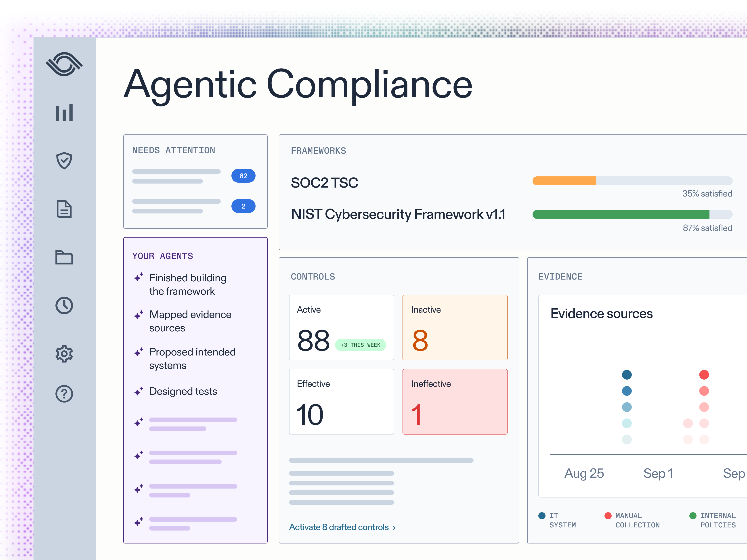This screenshot has width=747, height=560.
Task: Click the Sep 1 axis label
Action: coord(658,474)
